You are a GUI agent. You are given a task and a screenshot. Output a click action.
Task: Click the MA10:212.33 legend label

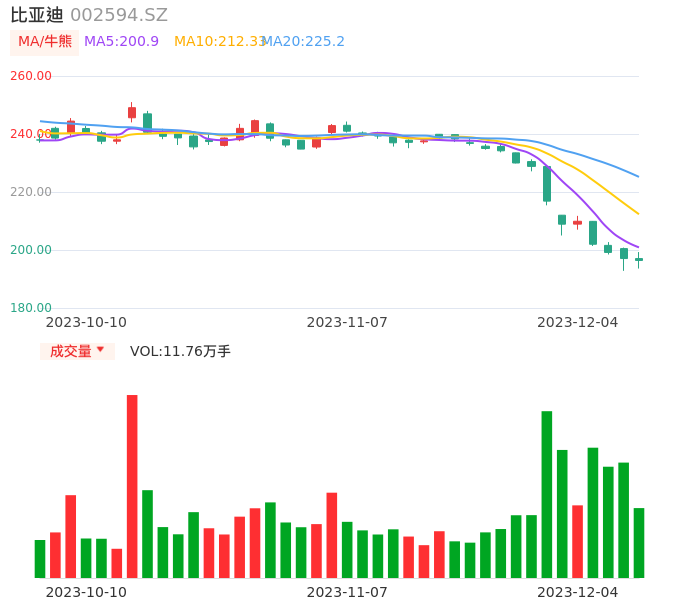point(220,42)
